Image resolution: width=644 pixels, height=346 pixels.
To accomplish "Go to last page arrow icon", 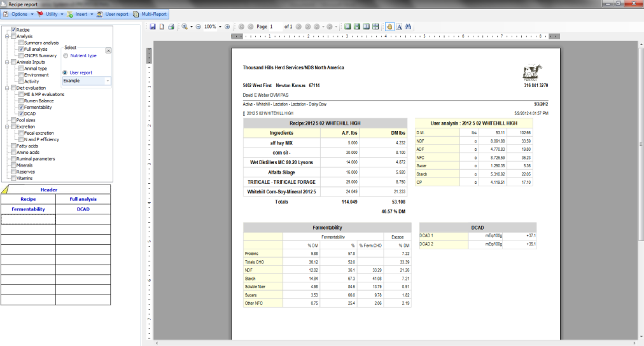I will 307,27.
